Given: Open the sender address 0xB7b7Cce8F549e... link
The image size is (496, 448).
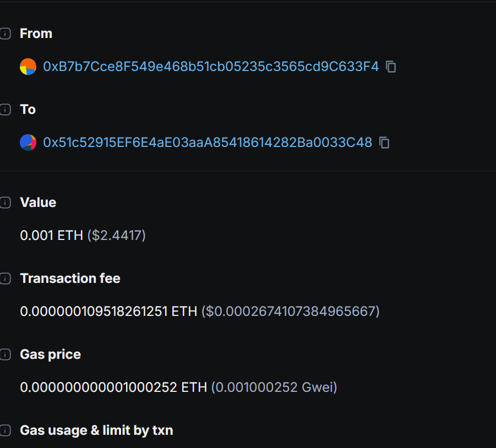Looking at the screenshot, I should (211, 67).
